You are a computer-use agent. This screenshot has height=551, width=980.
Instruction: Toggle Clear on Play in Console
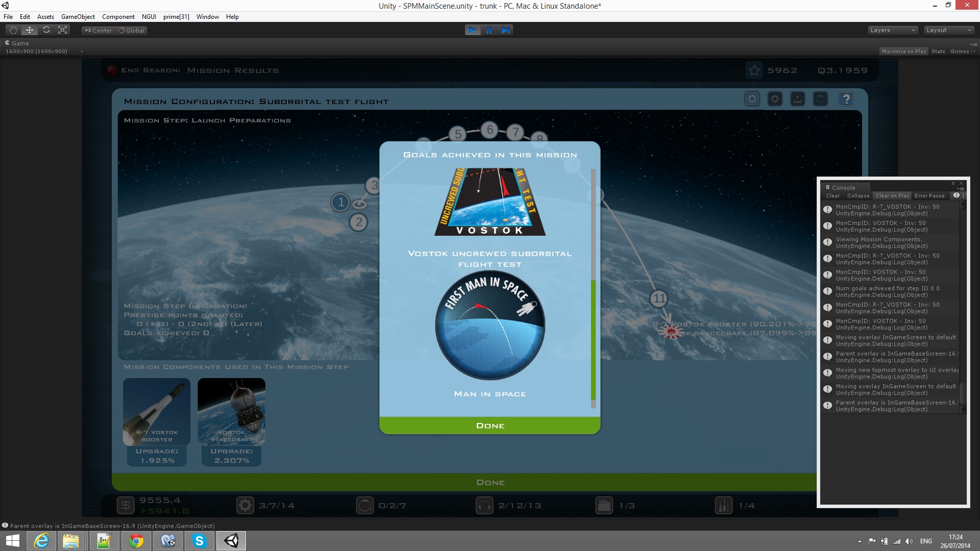click(x=892, y=195)
